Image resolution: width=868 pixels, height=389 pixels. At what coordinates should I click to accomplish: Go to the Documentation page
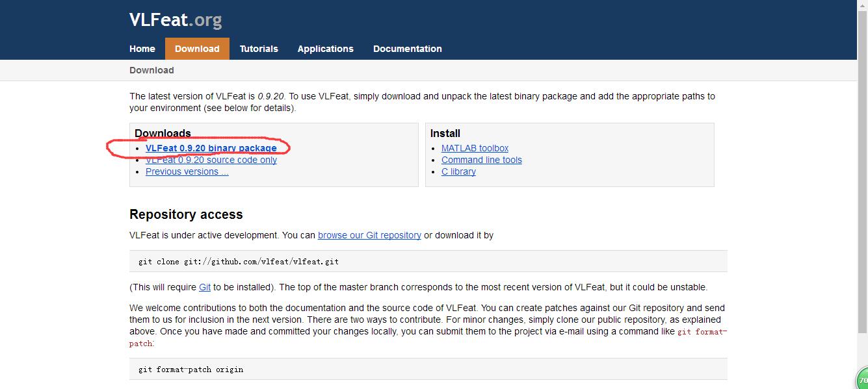(407, 49)
